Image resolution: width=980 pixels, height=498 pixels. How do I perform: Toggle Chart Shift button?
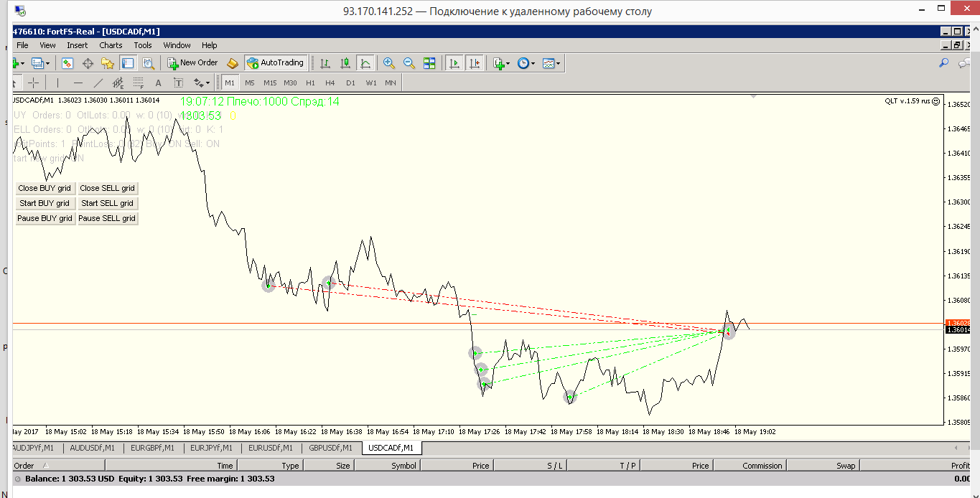click(475, 63)
